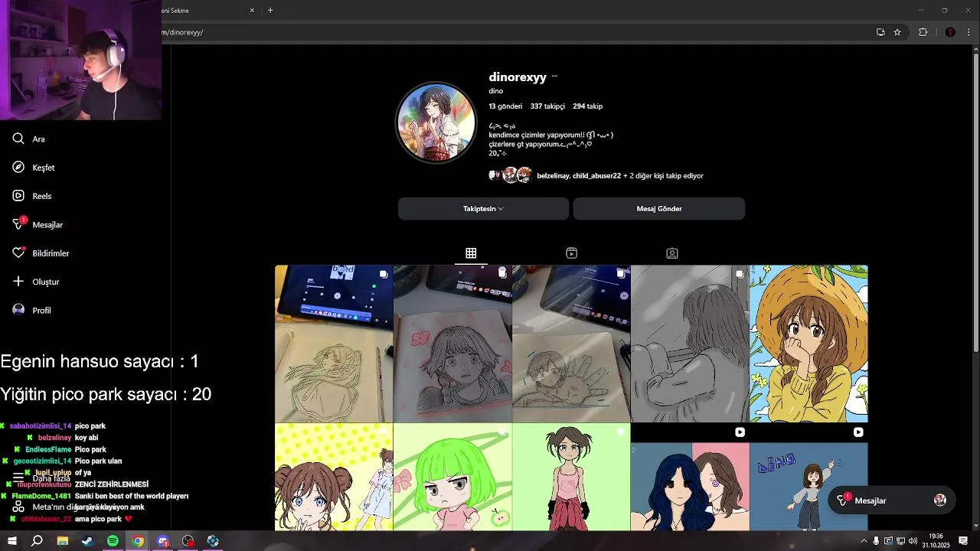Open the sketch with hand drawing post
The image size is (980, 551).
point(571,344)
